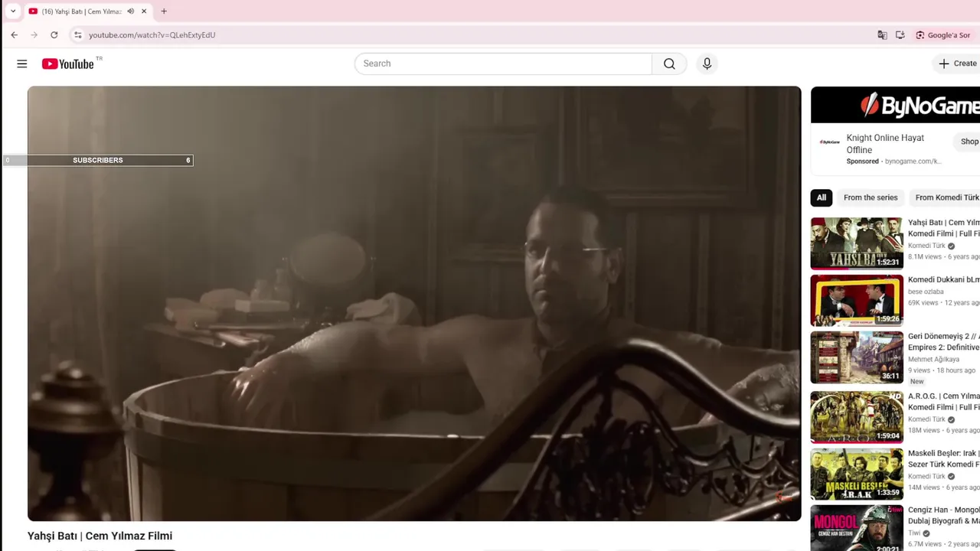This screenshot has height=551, width=980.
Task: Open a new browser tab
Action: pyautogui.click(x=164, y=11)
